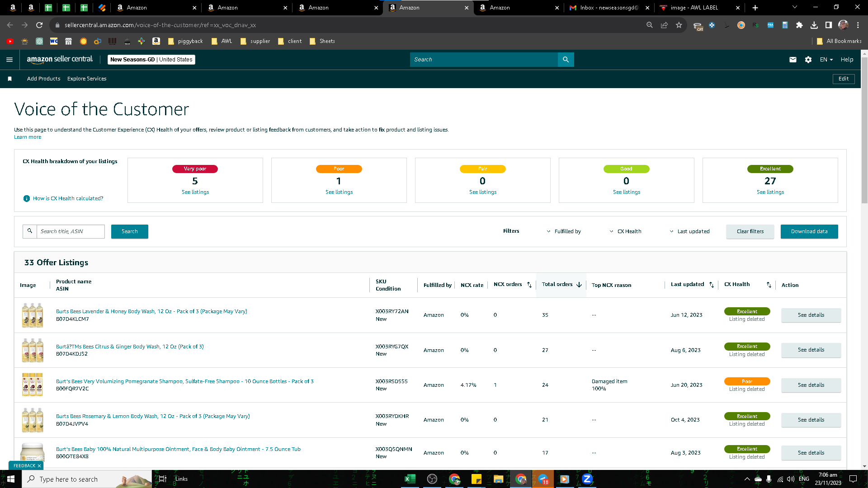Open File Explorer from taskbar
The width and height of the screenshot is (868, 488).
[x=498, y=479]
